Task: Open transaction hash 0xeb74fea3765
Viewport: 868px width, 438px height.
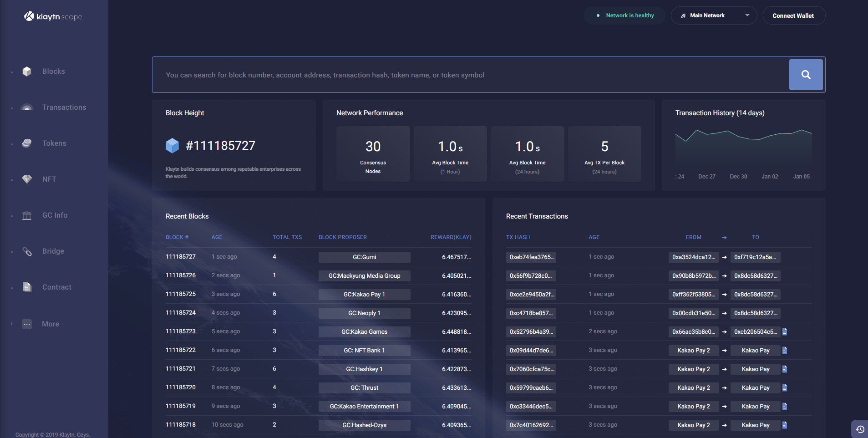Action: click(531, 257)
